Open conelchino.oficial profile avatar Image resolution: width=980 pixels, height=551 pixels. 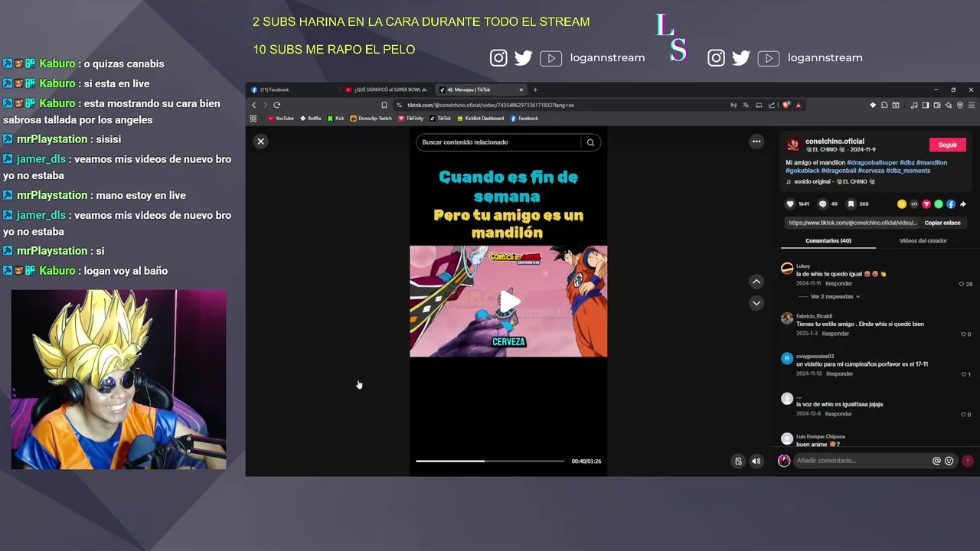click(x=793, y=145)
